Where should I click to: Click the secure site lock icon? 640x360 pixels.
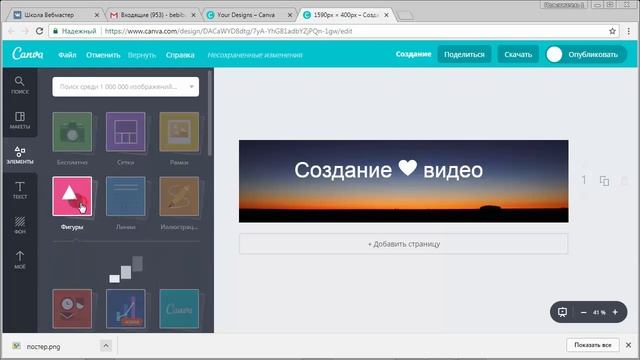click(x=56, y=31)
